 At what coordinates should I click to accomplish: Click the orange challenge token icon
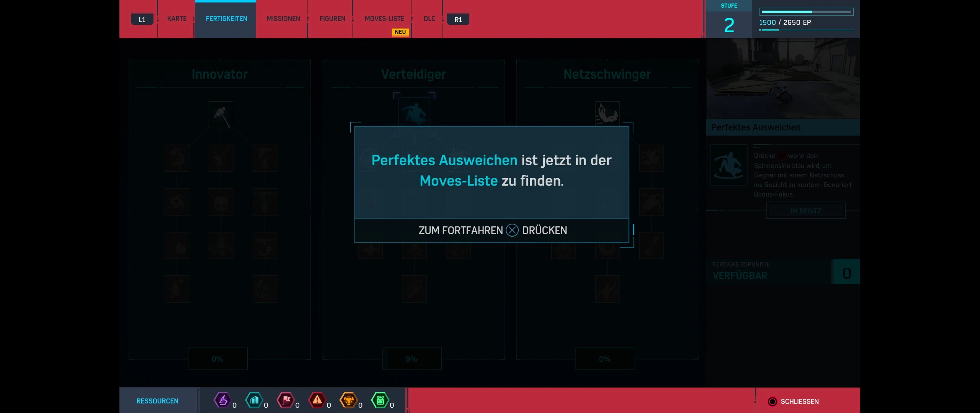click(348, 400)
